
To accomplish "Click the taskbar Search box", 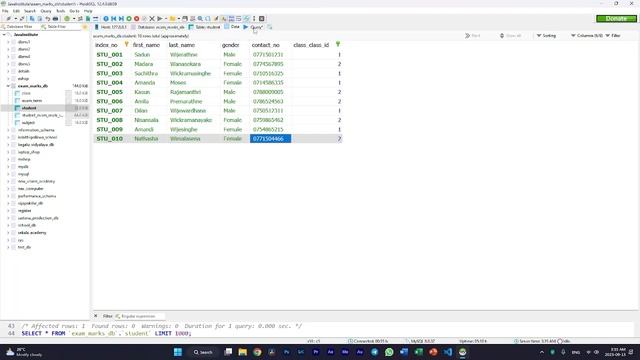I will 203,352.
